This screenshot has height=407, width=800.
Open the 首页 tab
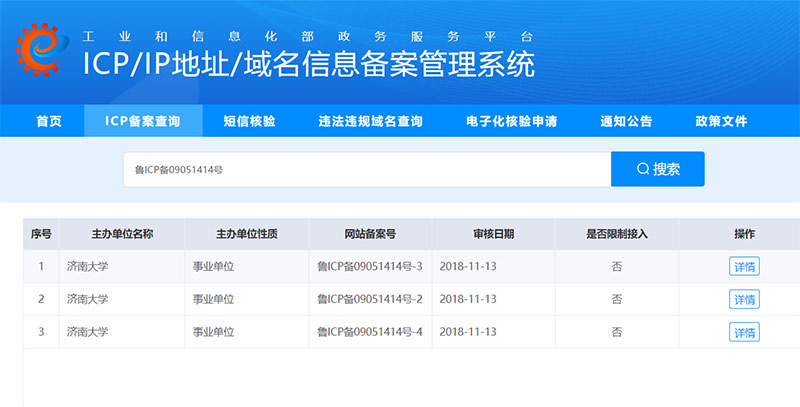[48, 121]
